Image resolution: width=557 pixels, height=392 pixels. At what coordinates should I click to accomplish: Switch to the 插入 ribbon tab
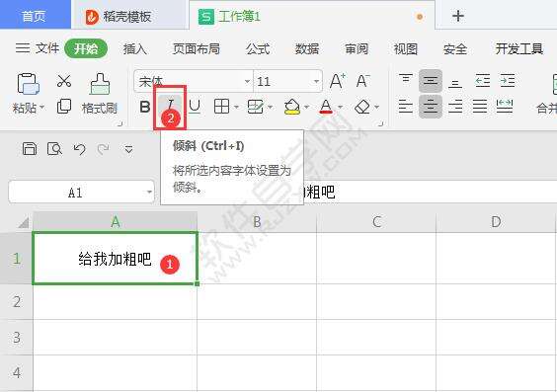pos(134,48)
